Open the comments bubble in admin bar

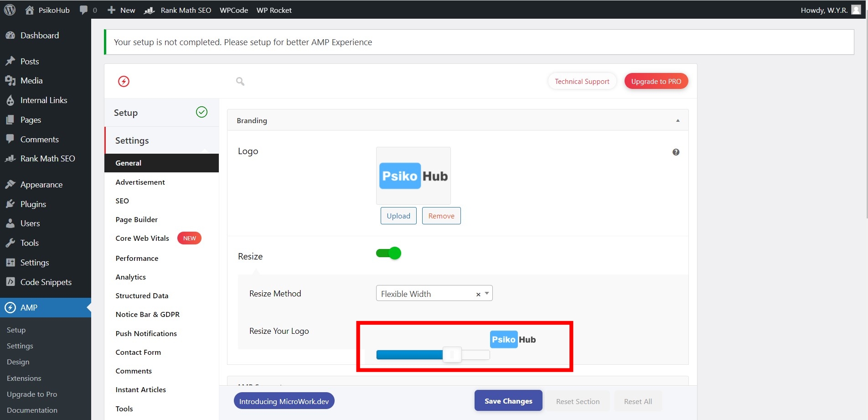(83, 10)
